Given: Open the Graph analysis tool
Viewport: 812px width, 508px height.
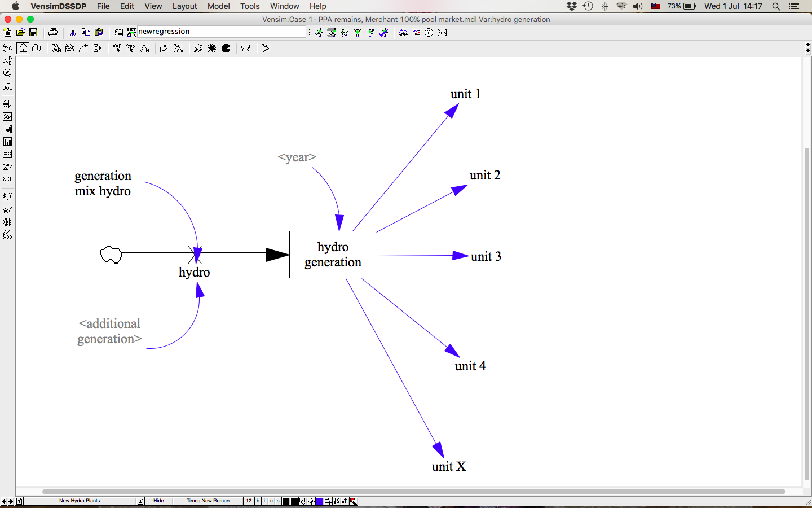Looking at the screenshot, I should pyautogui.click(x=7, y=117).
